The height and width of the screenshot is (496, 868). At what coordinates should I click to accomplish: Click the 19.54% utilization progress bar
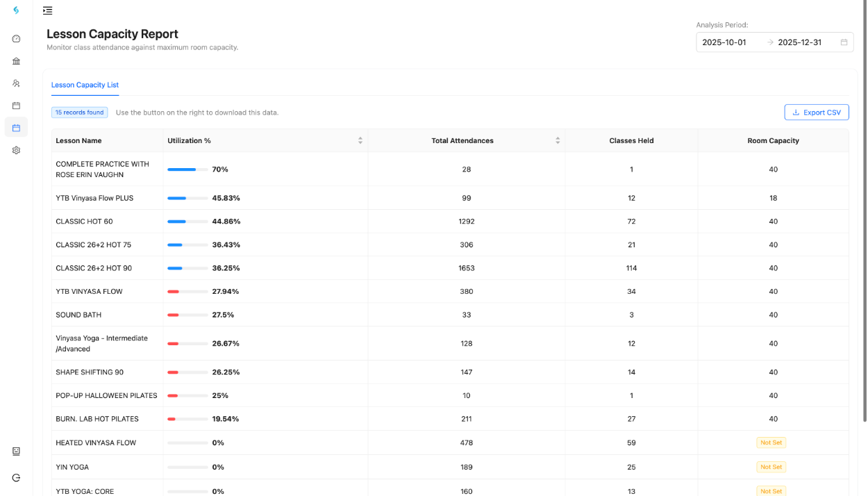coord(187,419)
